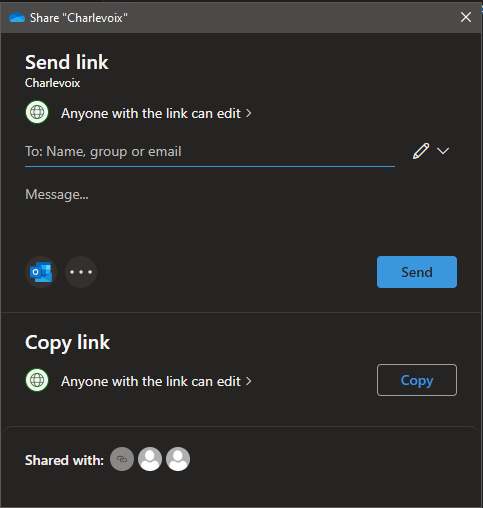483x508 pixels.
Task: Click the blue Send button
Action: tap(417, 272)
